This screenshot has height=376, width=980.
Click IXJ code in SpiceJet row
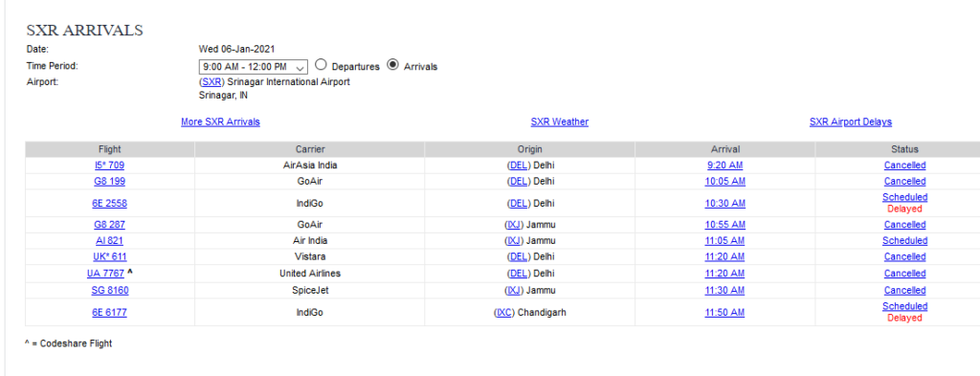pos(514,291)
